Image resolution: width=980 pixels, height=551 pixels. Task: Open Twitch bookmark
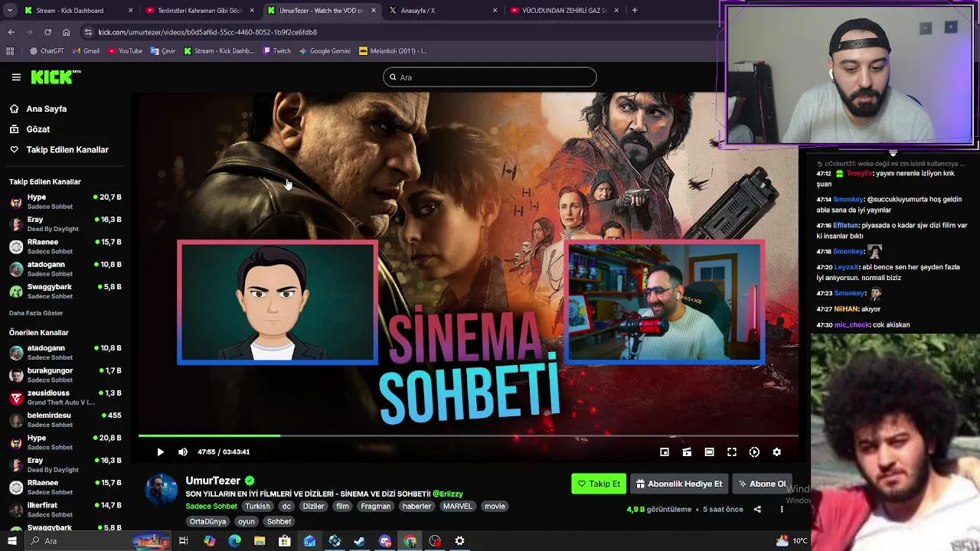coord(276,51)
